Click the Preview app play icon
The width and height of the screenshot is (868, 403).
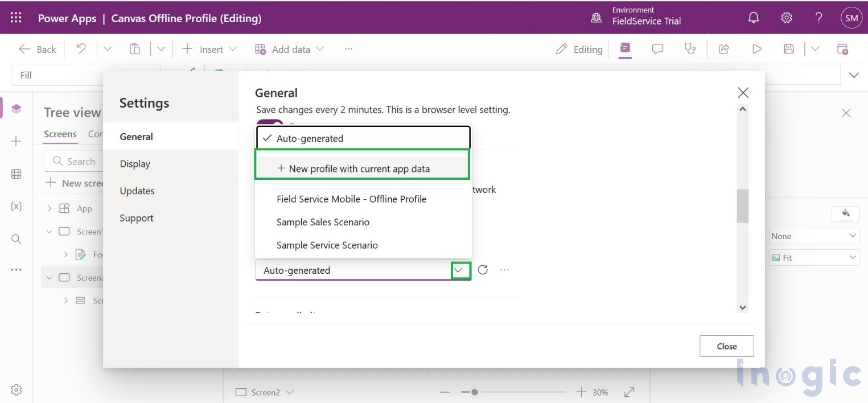(x=756, y=49)
